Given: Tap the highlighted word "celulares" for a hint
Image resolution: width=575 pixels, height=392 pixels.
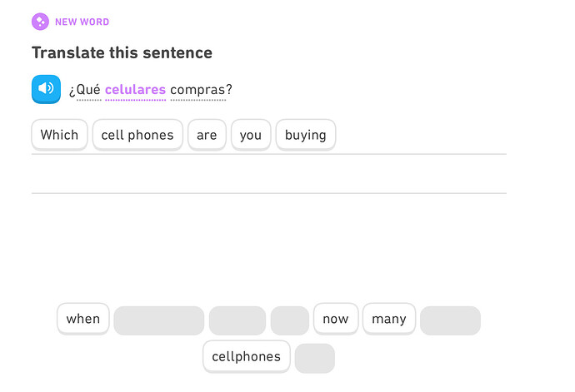Looking at the screenshot, I should 135,90.
